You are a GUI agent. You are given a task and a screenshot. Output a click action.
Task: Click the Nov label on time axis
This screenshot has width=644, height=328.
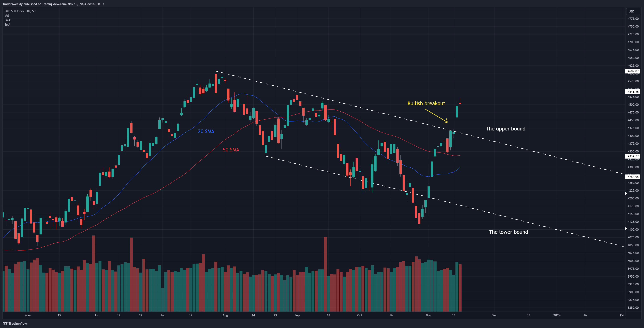pos(429,315)
